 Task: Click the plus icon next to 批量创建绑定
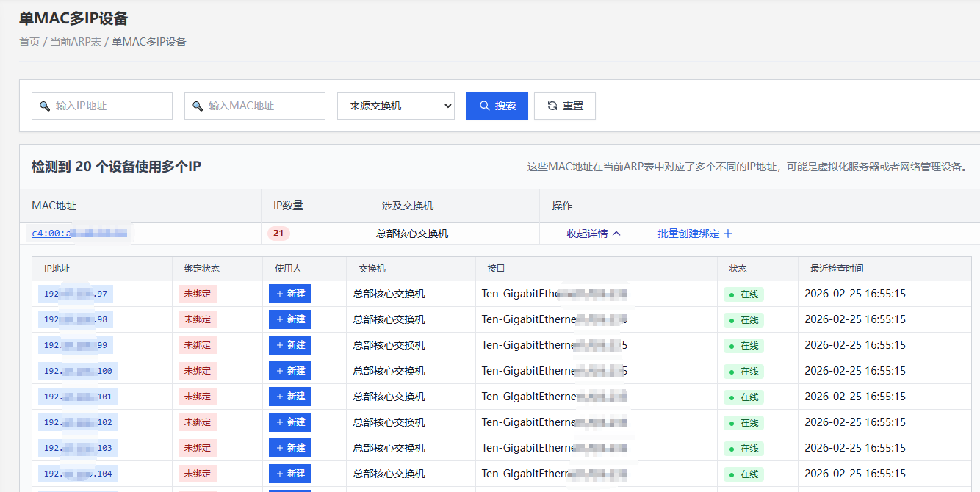pyautogui.click(x=727, y=233)
